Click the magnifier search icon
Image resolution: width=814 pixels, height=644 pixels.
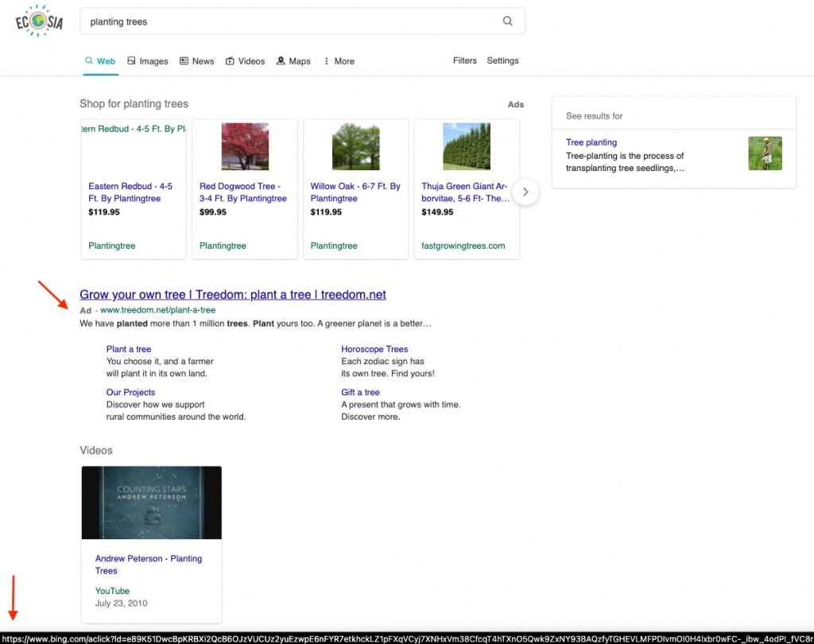(x=507, y=21)
